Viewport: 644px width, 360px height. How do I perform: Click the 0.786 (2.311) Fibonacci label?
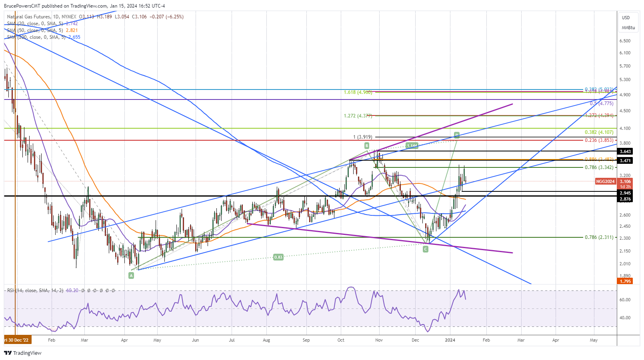tap(599, 237)
